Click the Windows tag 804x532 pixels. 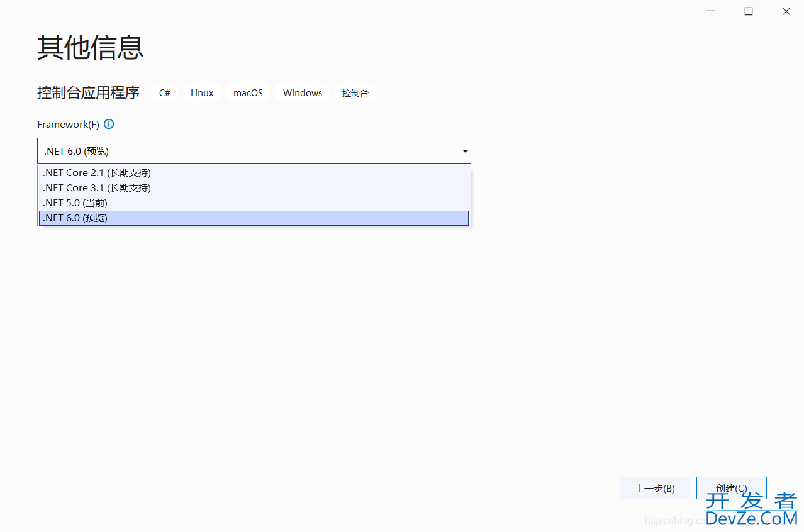tap(303, 93)
